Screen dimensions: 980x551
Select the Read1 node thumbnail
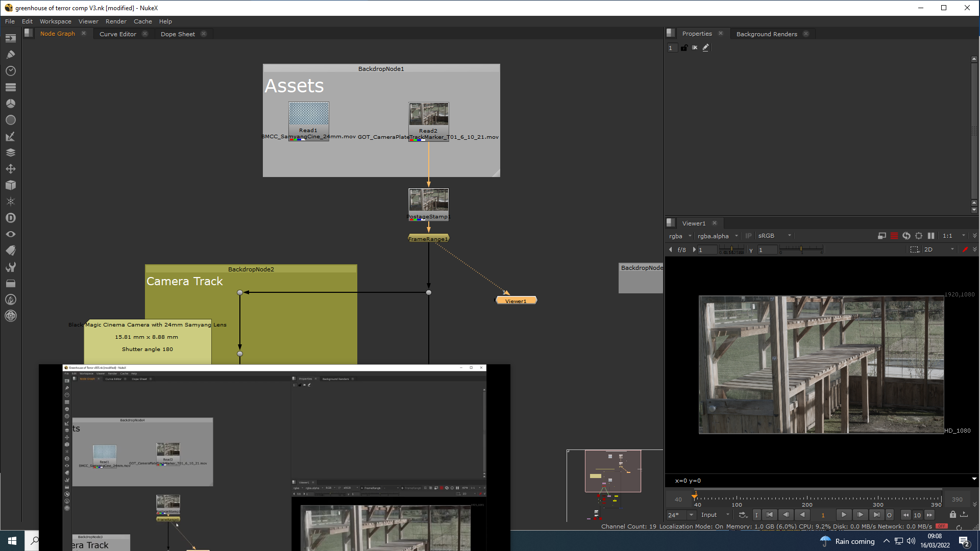(x=308, y=114)
